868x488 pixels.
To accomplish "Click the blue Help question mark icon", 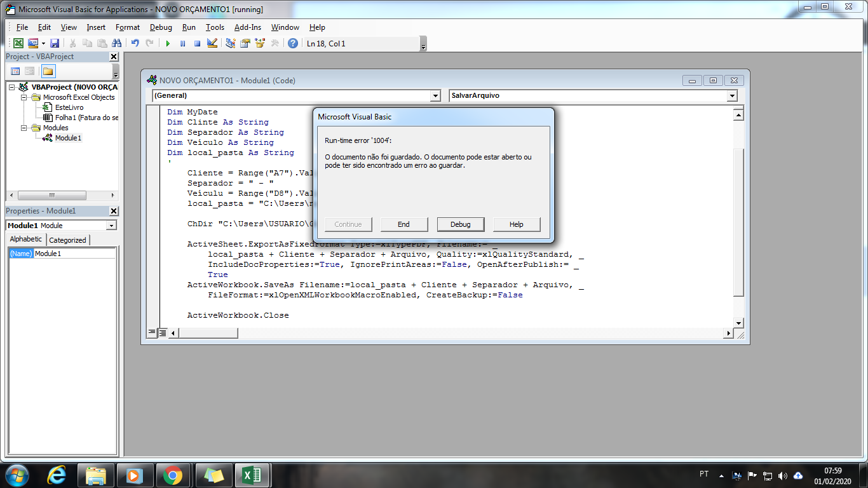I will click(x=292, y=43).
